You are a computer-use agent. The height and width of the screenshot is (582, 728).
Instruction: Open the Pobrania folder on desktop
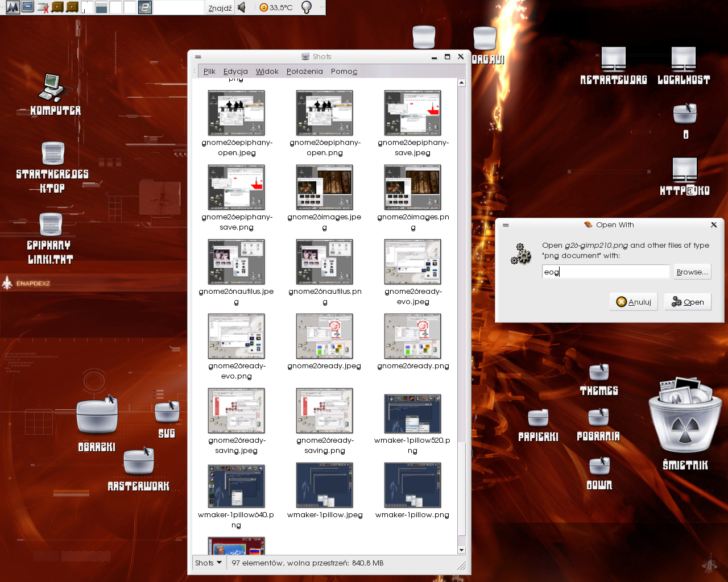pyautogui.click(x=598, y=418)
